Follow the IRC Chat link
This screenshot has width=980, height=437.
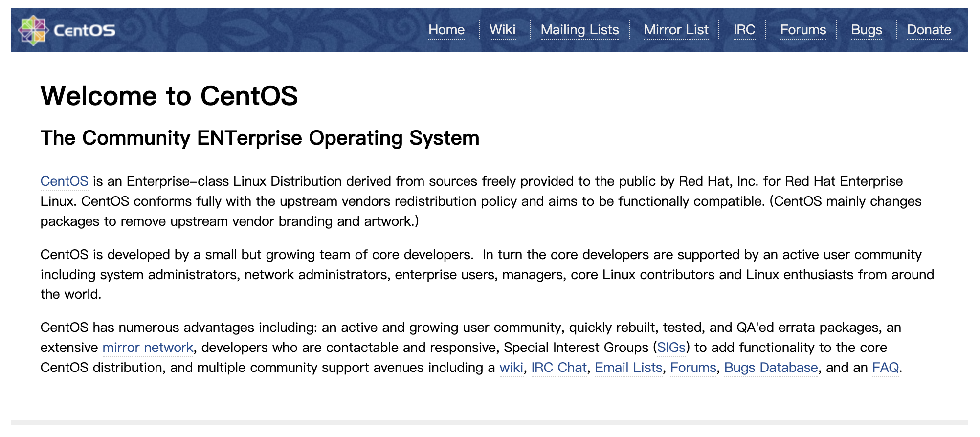[559, 368]
